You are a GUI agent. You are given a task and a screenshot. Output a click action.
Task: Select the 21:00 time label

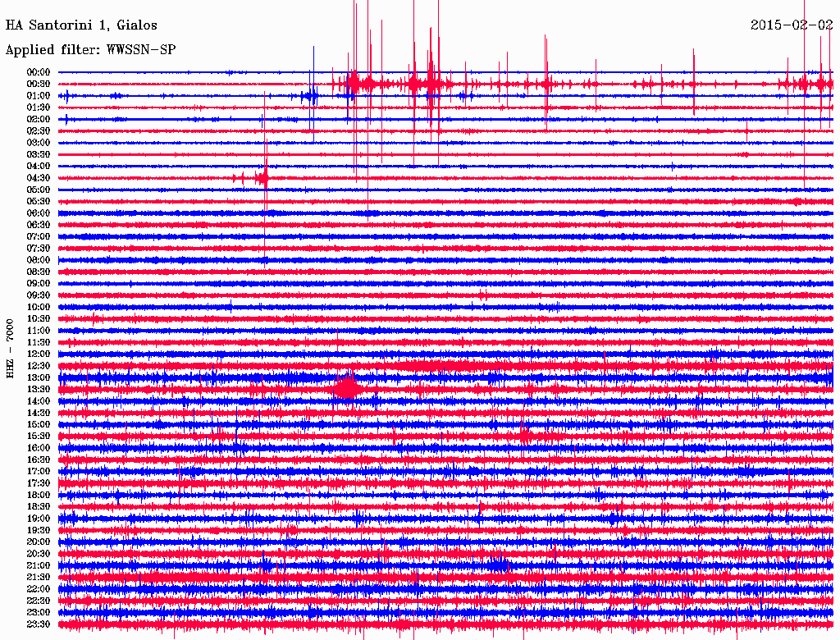click(39, 565)
